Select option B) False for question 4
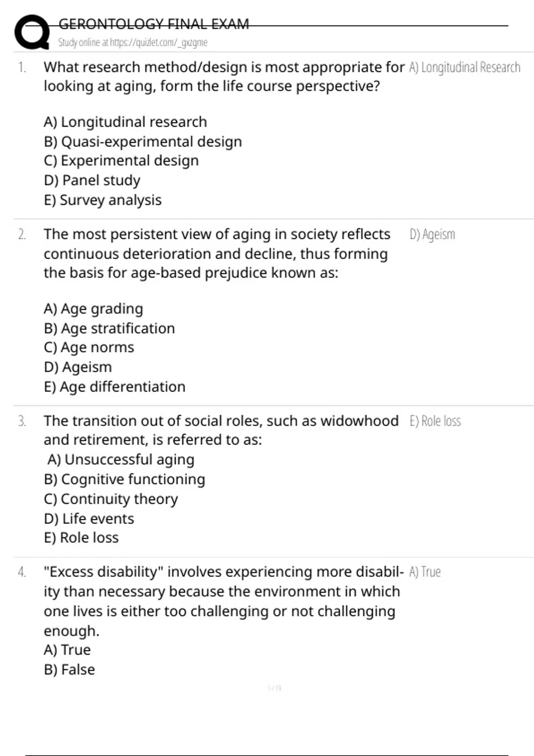534x756 pixels. (69, 670)
